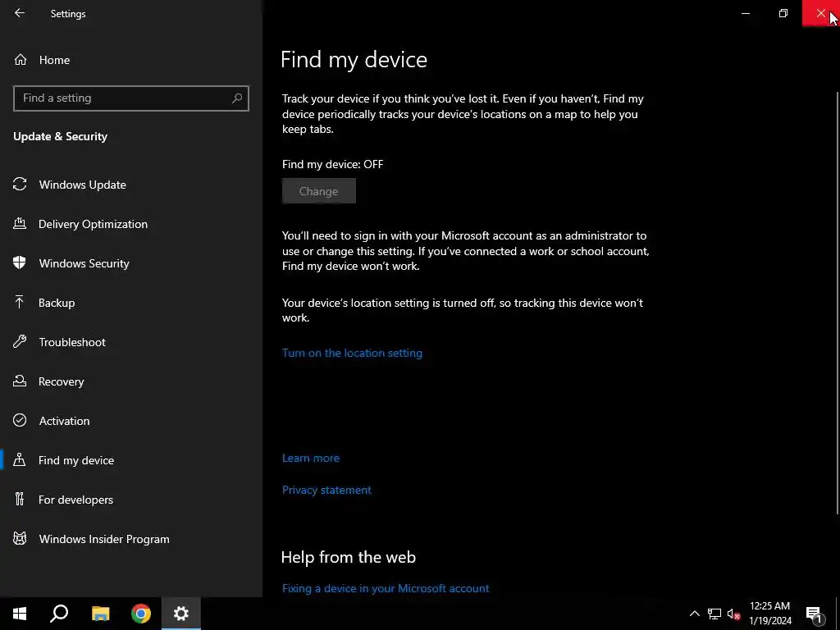Click the search magnifier in Find a setting

point(237,98)
